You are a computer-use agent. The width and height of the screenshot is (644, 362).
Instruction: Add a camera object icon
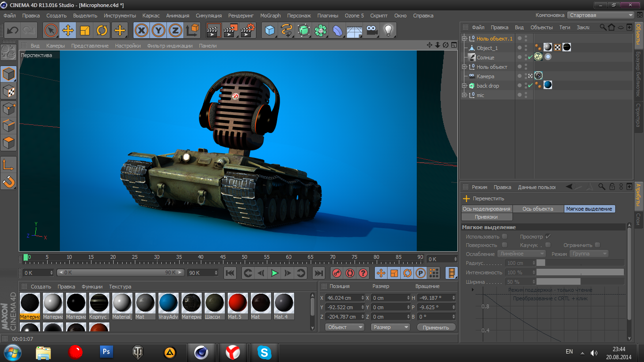[372, 31]
